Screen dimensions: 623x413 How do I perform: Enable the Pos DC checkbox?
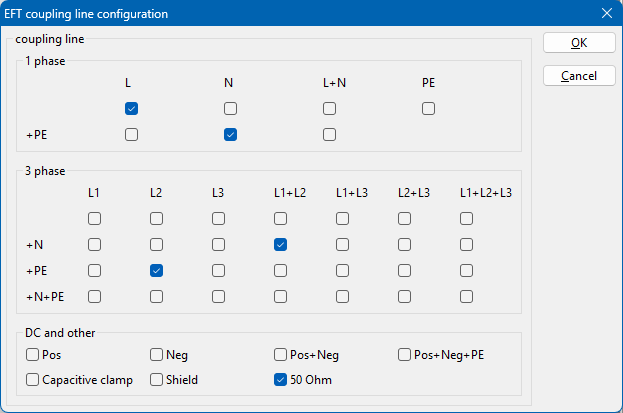click(x=33, y=354)
